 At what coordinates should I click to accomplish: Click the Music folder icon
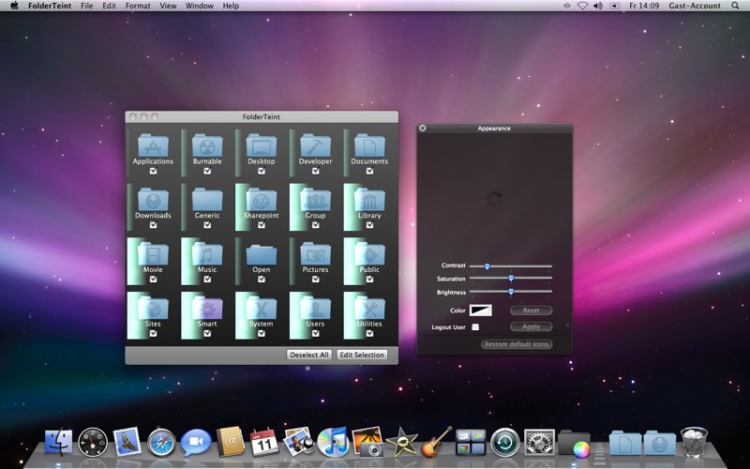207,253
